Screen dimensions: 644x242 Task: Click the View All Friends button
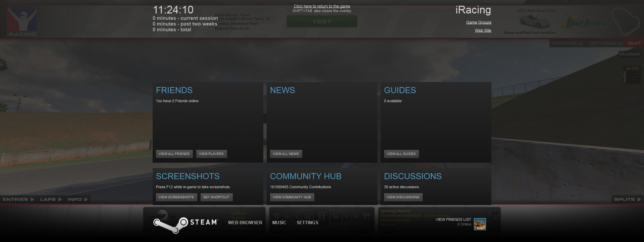pyautogui.click(x=174, y=154)
